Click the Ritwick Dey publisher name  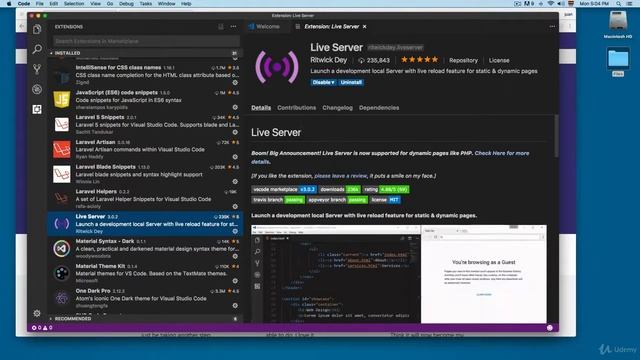(x=329, y=60)
